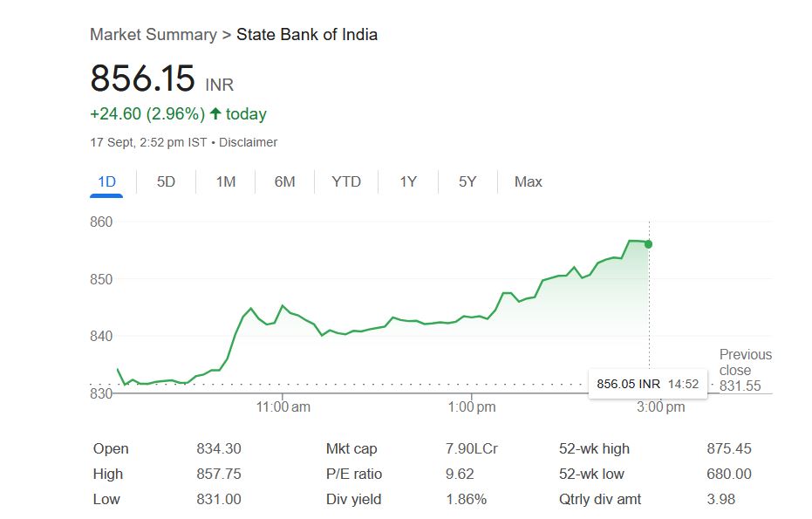This screenshot has height=519, width=812.
Task: Click the 1:00 pm time axis label
Action: (x=473, y=406)
